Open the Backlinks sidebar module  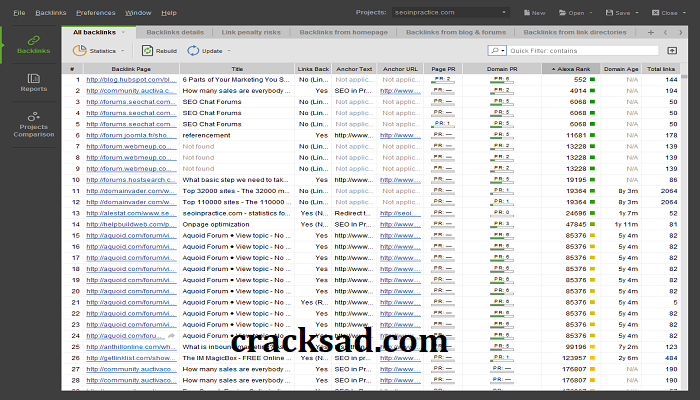33,45
